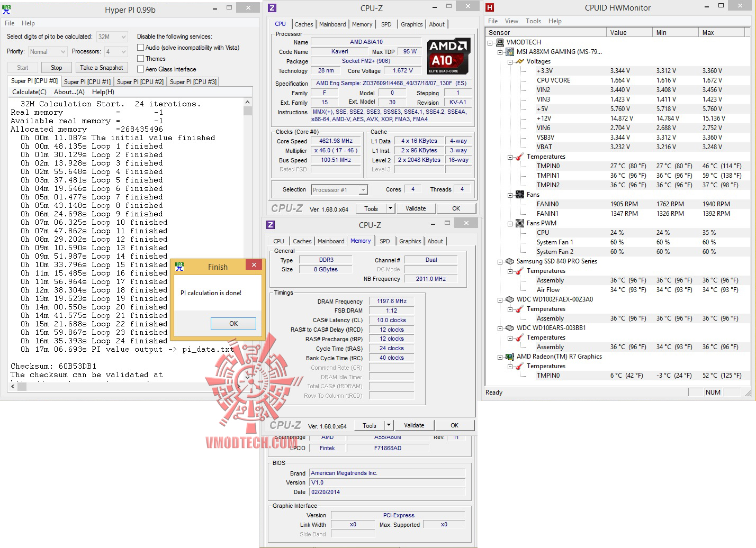
Task: Switch to Super PI [CPU #1] tab
Action: tap(87, 82)
